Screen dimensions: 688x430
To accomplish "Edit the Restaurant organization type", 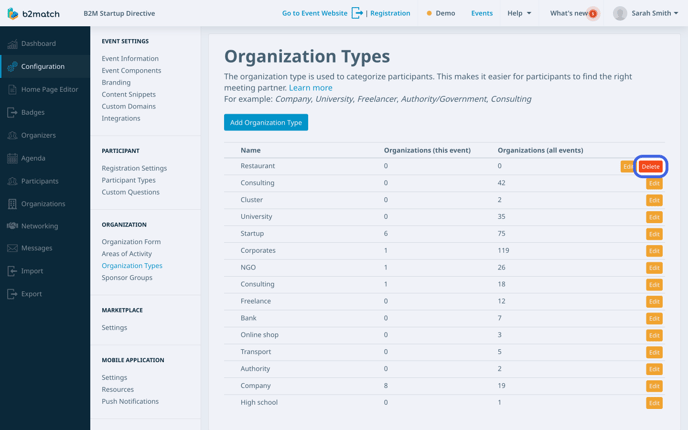I will (627, 166).
